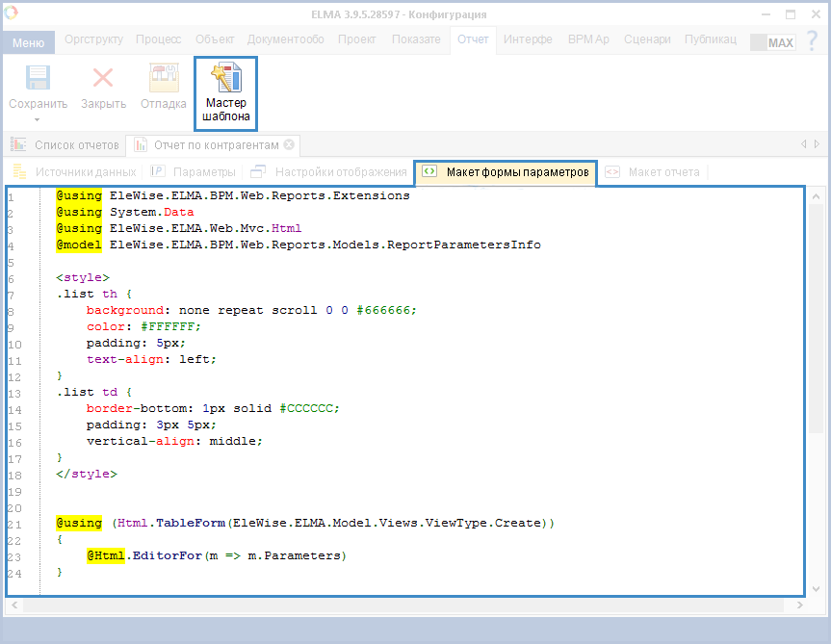Click the vertical scrollbar thumb
This screenshot has width=831, height=644.
pyautogui.click(x=817, y=320)
